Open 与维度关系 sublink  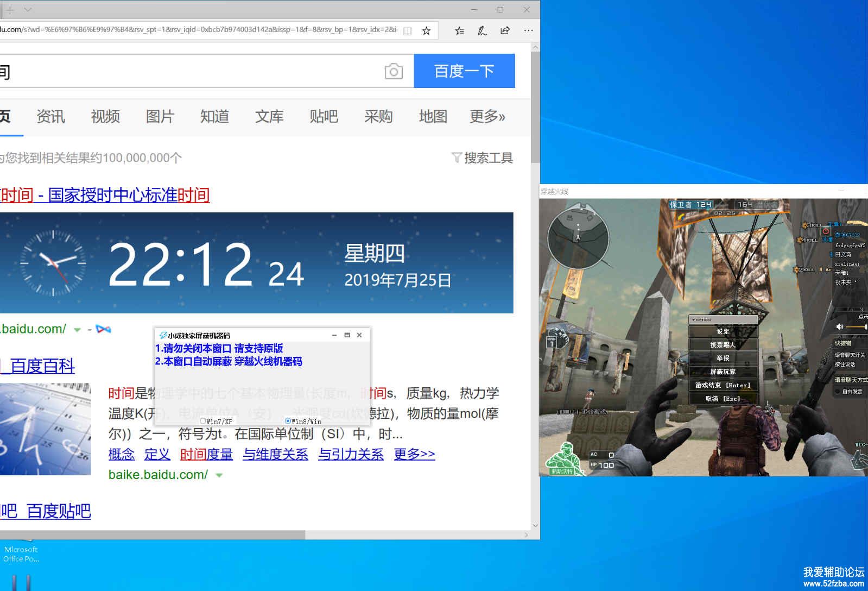275,454
